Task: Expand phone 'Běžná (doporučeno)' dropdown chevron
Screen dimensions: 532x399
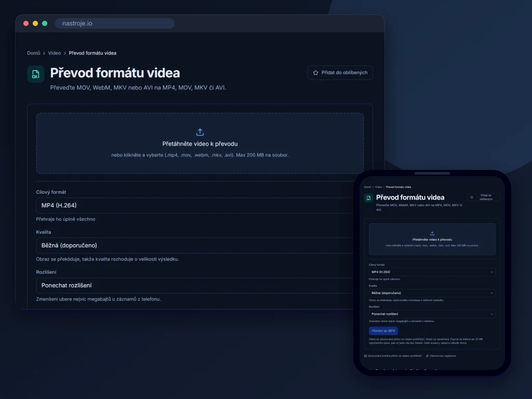Action: coord(491,293)
